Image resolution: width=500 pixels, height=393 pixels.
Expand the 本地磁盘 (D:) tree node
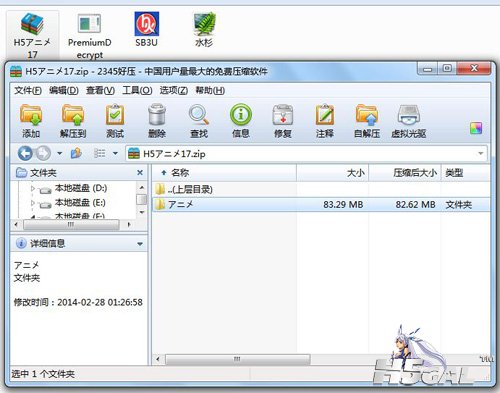click(33, 188)
